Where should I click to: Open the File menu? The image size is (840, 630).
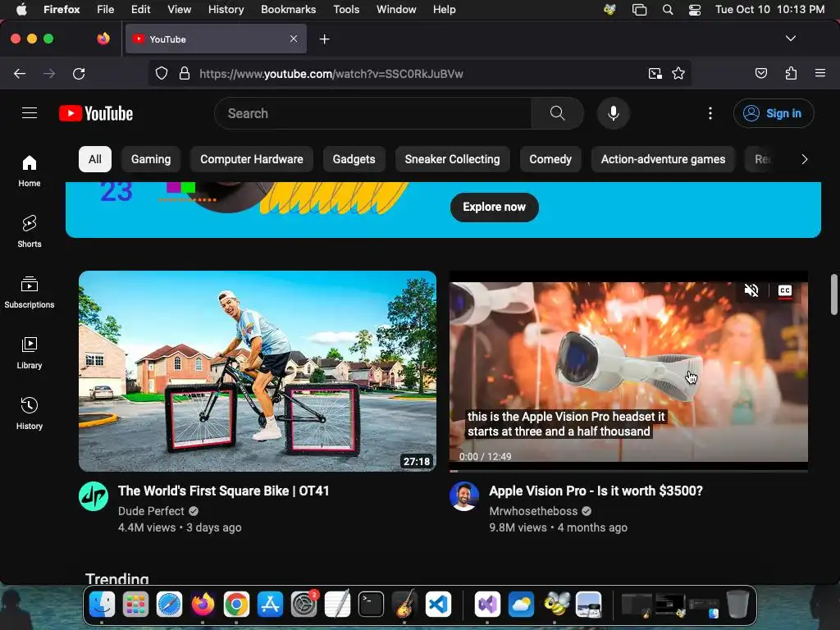pos(105,9)
